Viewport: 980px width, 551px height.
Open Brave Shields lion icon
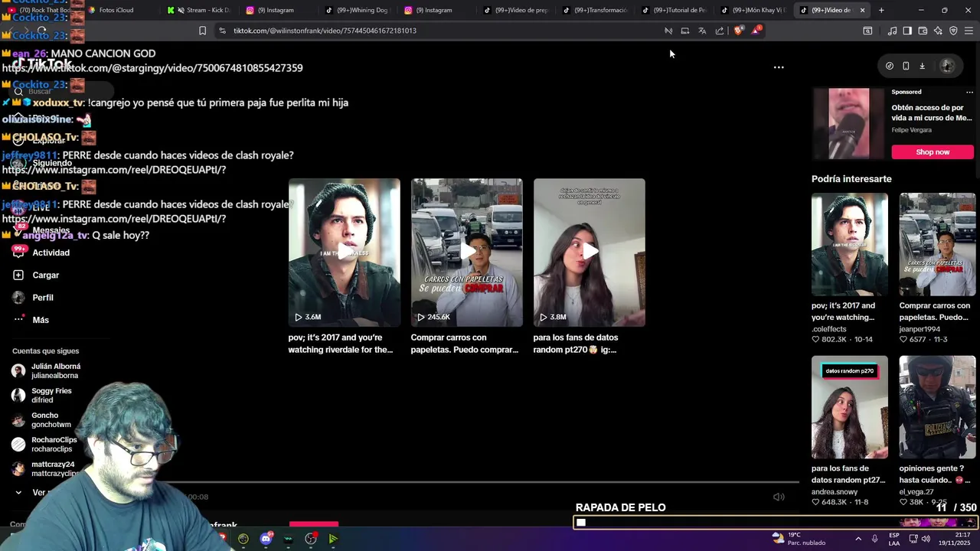738,31
